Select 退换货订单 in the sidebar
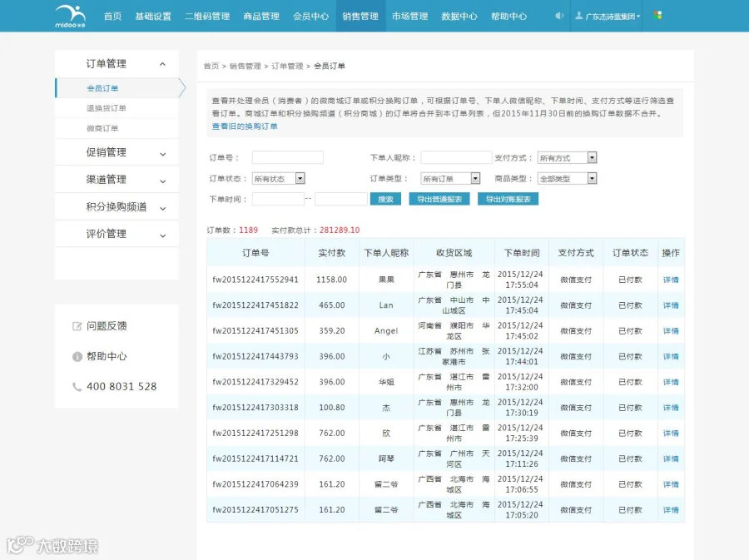The image size is (749, 560). pyautogui.click(x=106, y=108)
